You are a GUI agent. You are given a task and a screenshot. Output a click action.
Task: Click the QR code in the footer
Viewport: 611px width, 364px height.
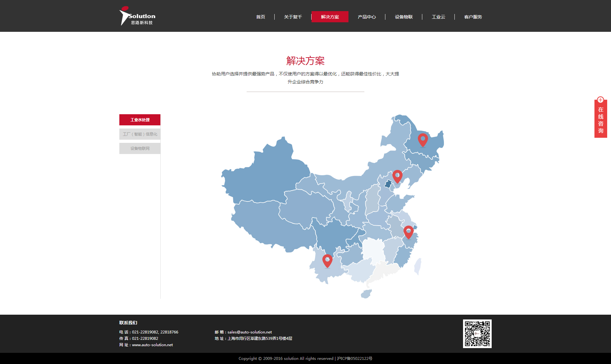click(477, 333)
